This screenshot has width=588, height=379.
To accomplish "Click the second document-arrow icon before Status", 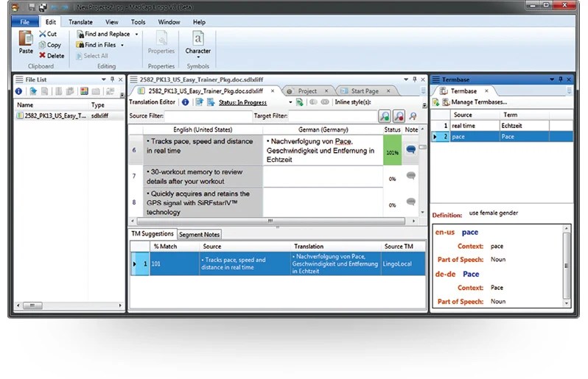I will (x=211, y=102).
